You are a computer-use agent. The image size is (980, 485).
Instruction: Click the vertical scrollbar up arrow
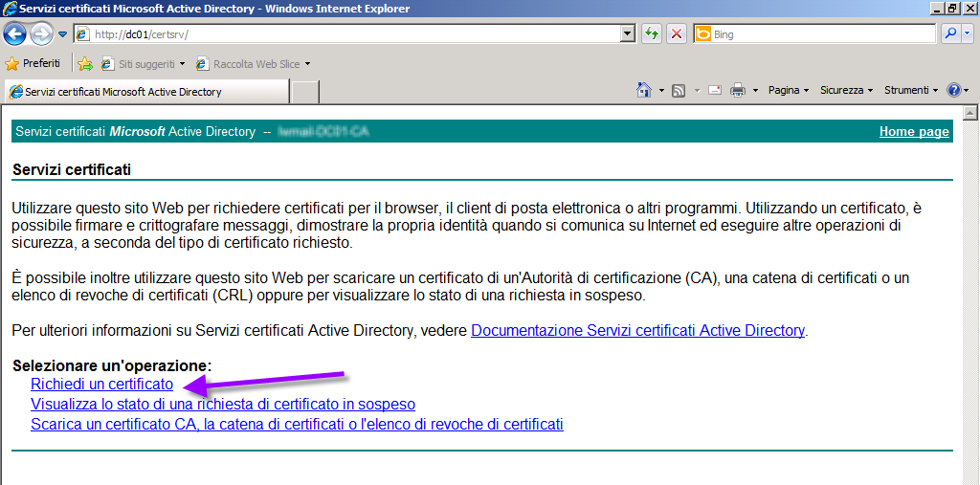tap(970, 113)
